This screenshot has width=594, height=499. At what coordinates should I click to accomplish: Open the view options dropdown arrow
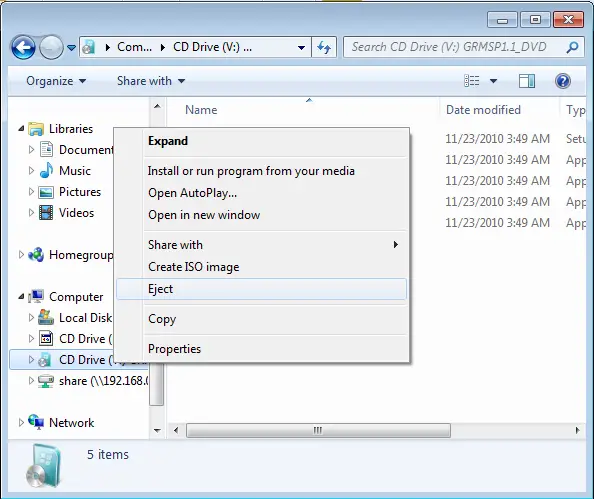tap(493, 81)
